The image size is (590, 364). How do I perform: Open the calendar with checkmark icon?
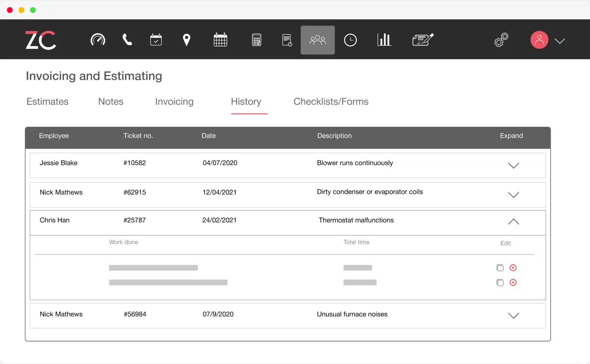156,40
